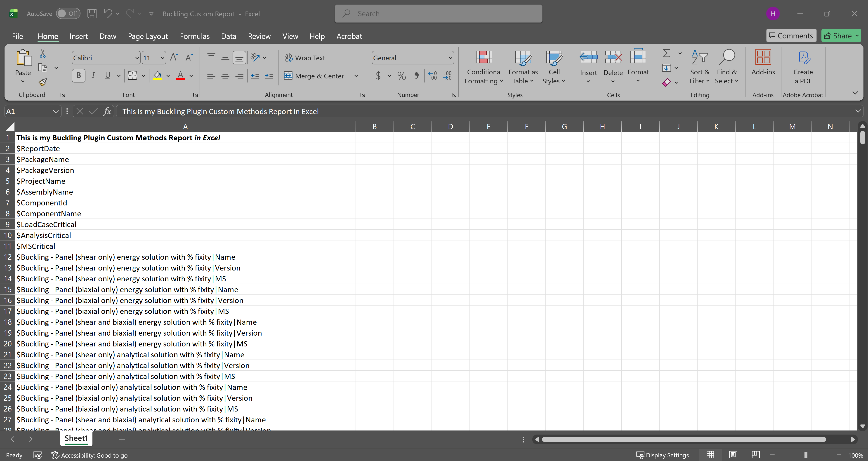
Task: Click the Insert Function fx icon
Action: click(107, 112)
